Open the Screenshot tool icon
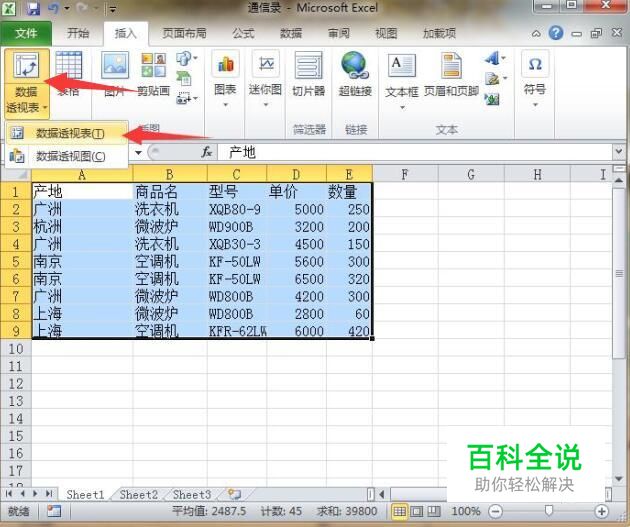Viewport: 630px width, 527px height. (x=186, y=98)
